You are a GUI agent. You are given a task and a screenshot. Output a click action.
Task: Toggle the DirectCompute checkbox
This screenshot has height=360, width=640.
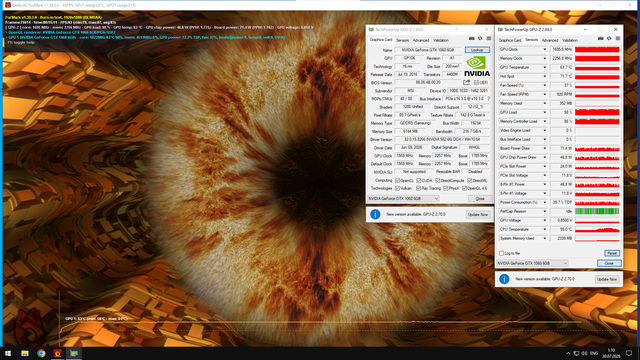click(438, 180)
